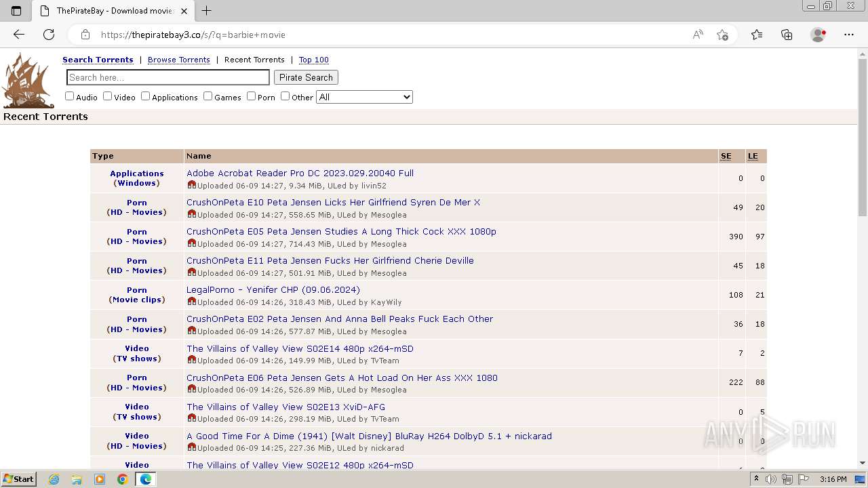Open the Read aloud icon in address bar
This screenshot has height=488, width=868.
(698, 35)
